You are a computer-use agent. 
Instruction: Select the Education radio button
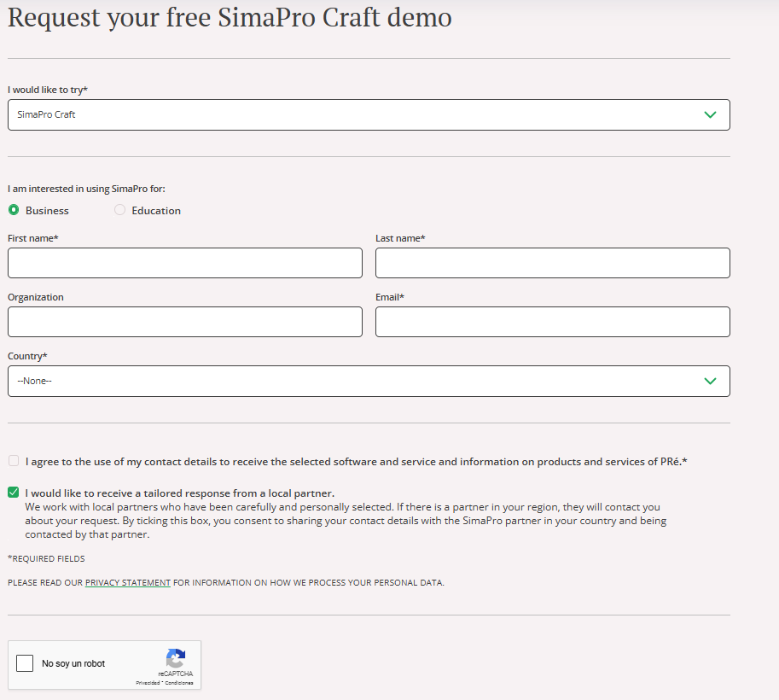[119, 210]
